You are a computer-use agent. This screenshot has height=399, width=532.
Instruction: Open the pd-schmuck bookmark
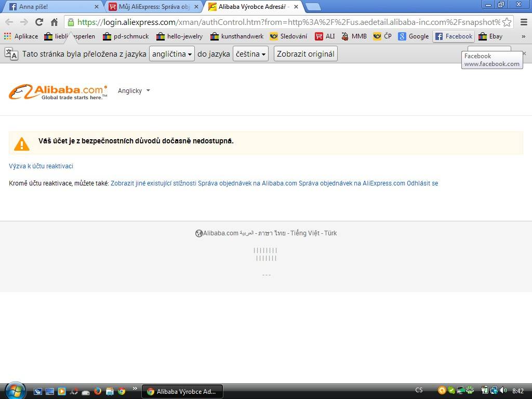pos(126,36)
